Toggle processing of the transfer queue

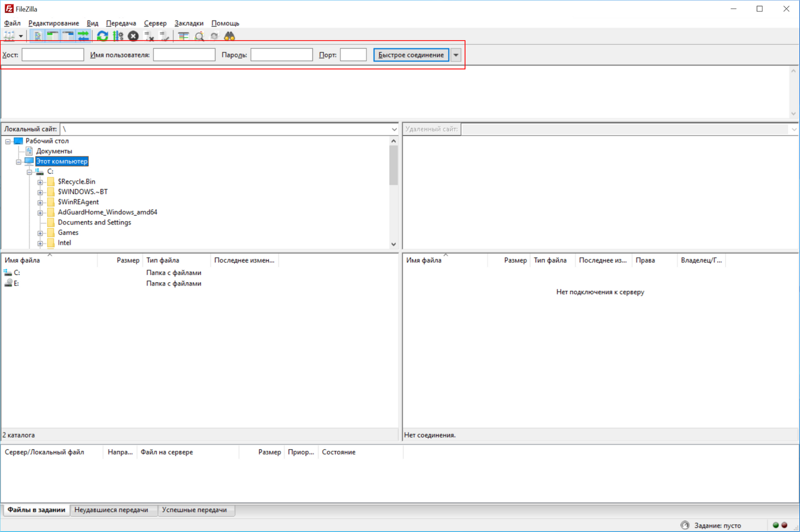coord(118,36)
